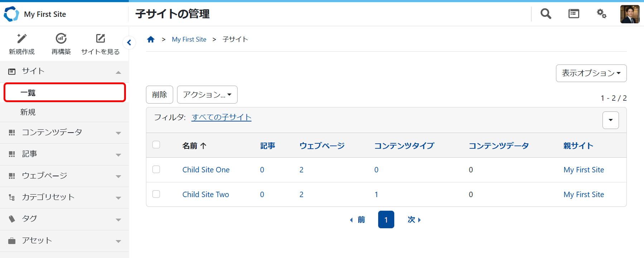Screen dimensions: 644x258
Task: Select 新規 under the サイト menu
Action: [28, 112]
